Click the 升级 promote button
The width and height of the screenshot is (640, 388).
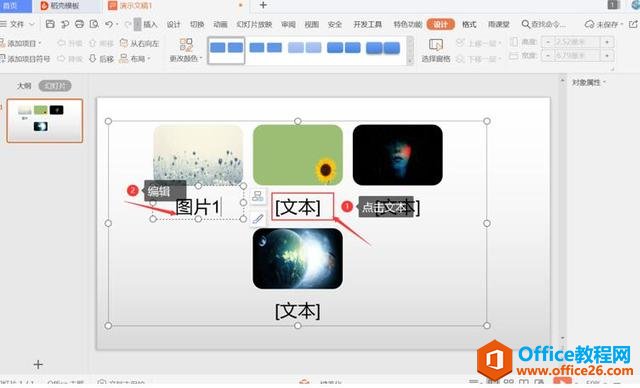pyautogui.click(x=71, y=43)
